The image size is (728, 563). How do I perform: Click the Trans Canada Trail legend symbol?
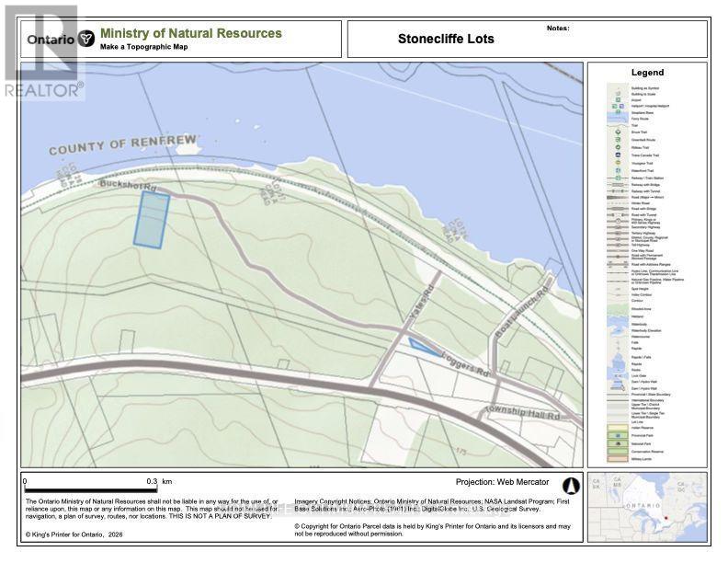[618, 155]
